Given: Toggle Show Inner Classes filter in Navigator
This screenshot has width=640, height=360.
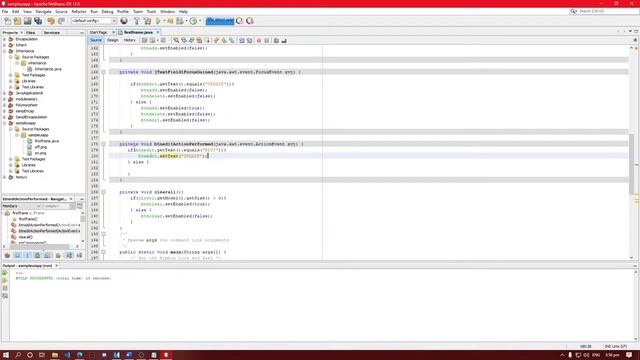Looking at the screenshot, I should pos(47,256).
